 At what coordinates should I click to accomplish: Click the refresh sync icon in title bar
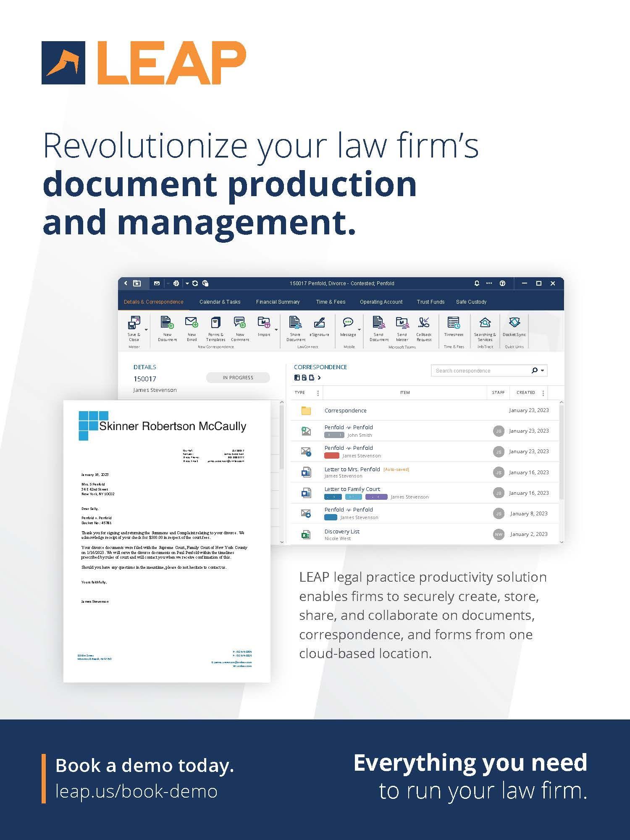click(x=195, y=283)
